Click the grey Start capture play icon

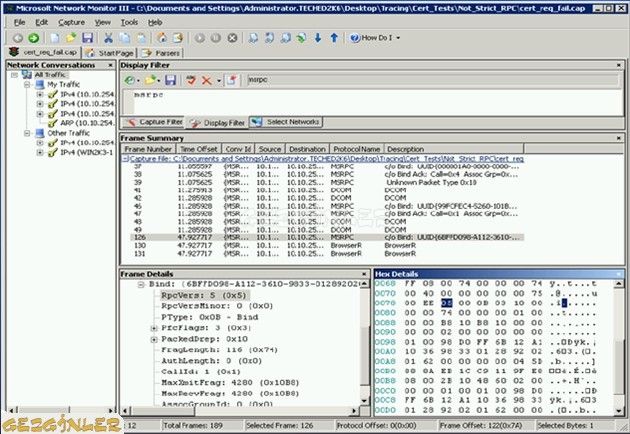200,38
